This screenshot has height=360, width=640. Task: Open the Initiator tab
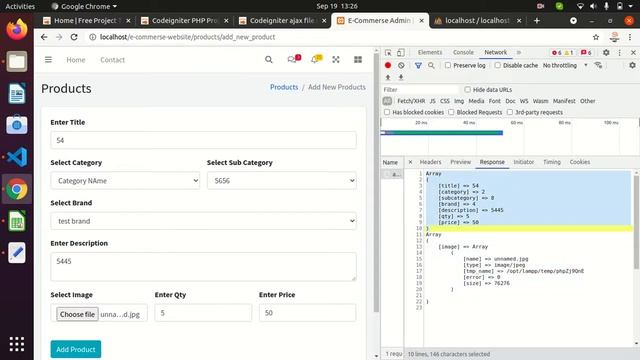[x=524, y=162]
